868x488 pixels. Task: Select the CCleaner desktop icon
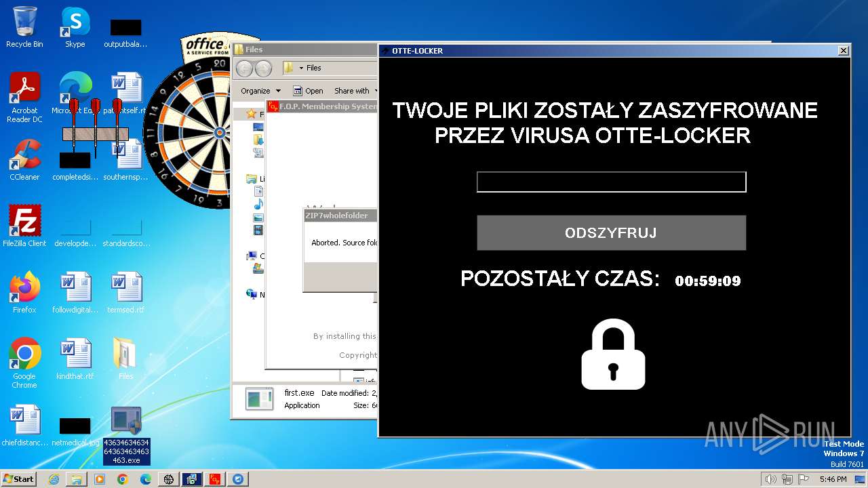coord(24,160)
